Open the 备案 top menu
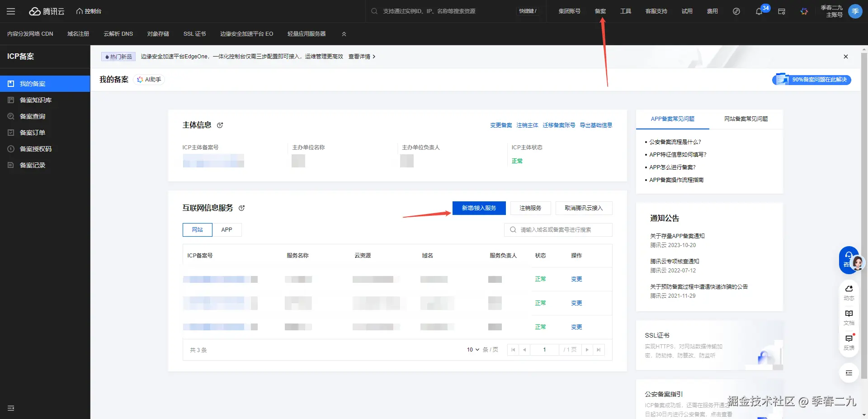Viewport: 868px width, 419px height. [600, 11]
